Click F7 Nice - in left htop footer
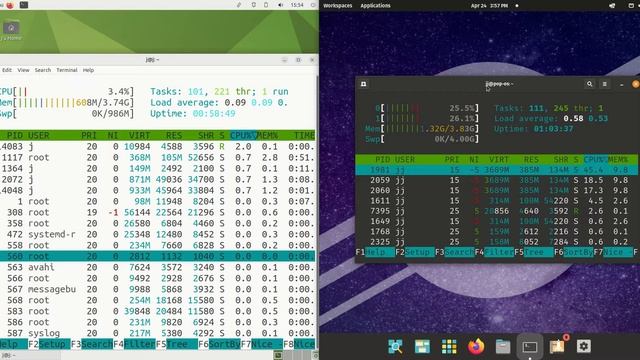 coord(262,344)
